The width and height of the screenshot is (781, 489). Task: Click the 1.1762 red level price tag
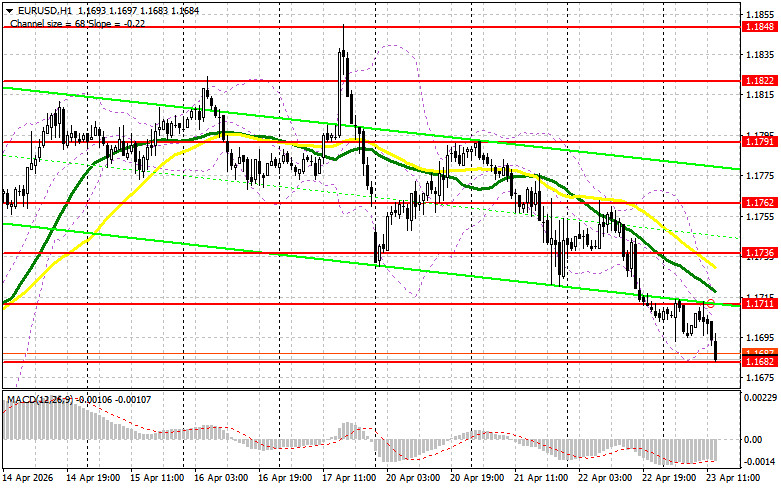click(760, 203)
